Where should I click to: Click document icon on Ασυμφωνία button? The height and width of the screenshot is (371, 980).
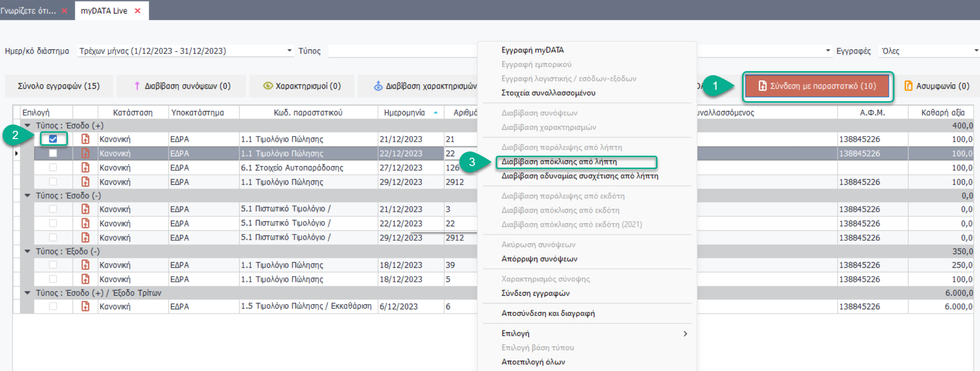click(908, 86)
